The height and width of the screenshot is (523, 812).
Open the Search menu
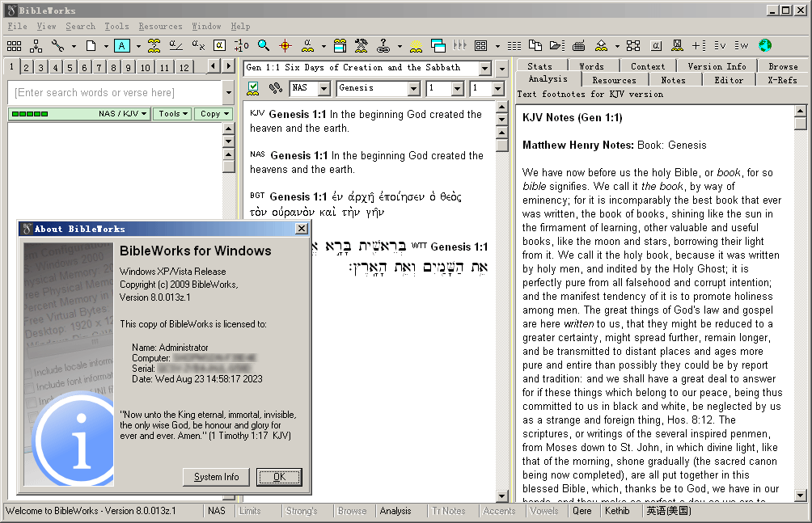click(80, 26)
